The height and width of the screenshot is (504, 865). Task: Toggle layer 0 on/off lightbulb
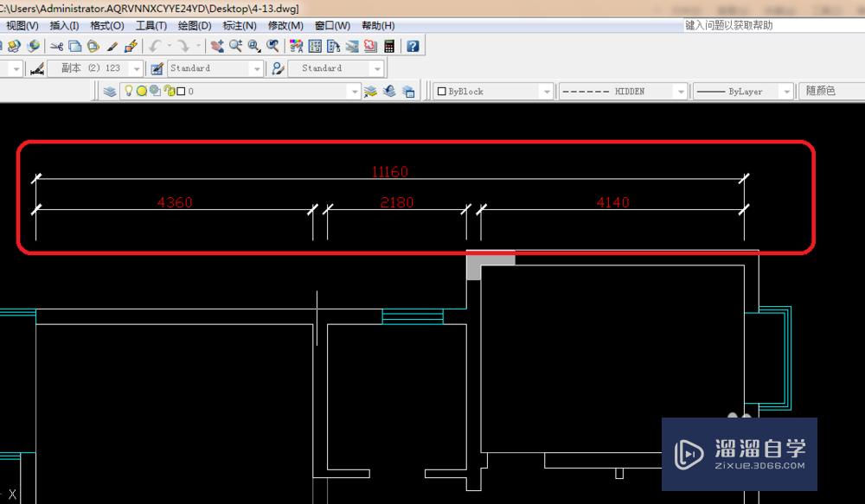129,91
